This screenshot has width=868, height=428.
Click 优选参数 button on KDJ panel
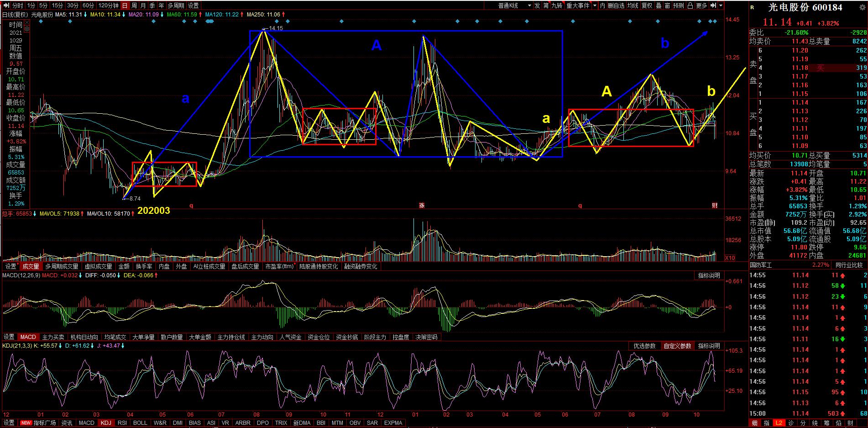tap(644, 346)
